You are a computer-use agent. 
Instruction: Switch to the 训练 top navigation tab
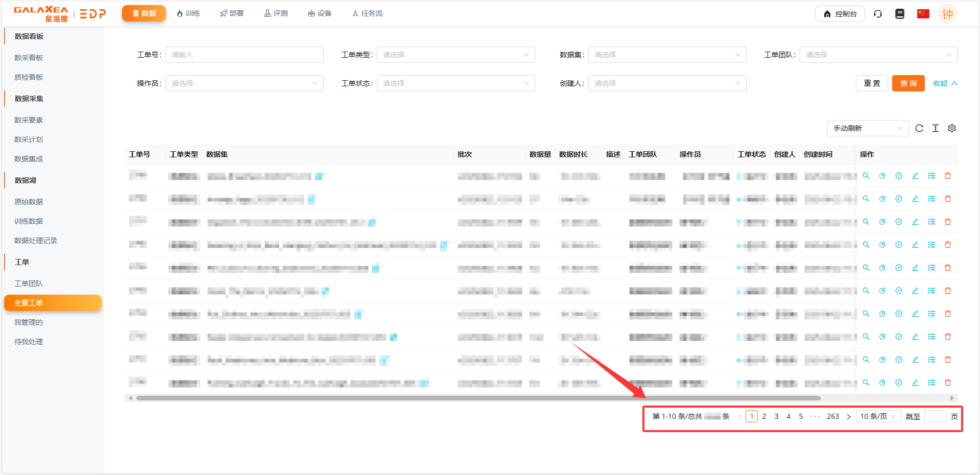(x=188, y=13)
